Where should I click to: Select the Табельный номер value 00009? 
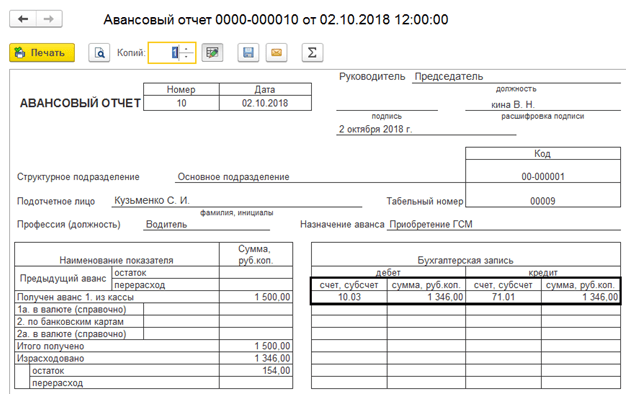pyautogui.click(x=543, y=201)
